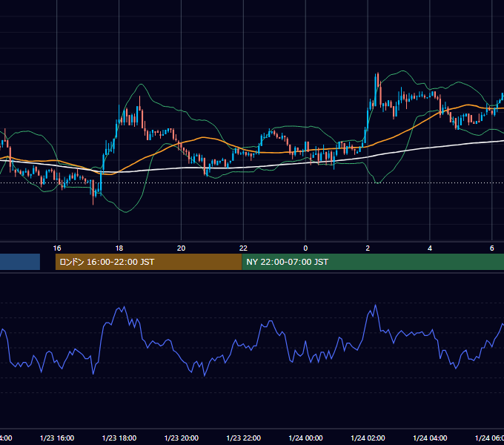Select the ロンドン 16:00-22:00 JST session bar
504x445 pixels.
tap(148, 262)
